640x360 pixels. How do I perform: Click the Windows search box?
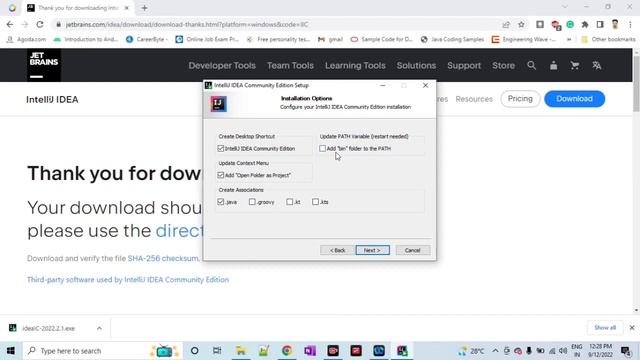coord(103,351)
